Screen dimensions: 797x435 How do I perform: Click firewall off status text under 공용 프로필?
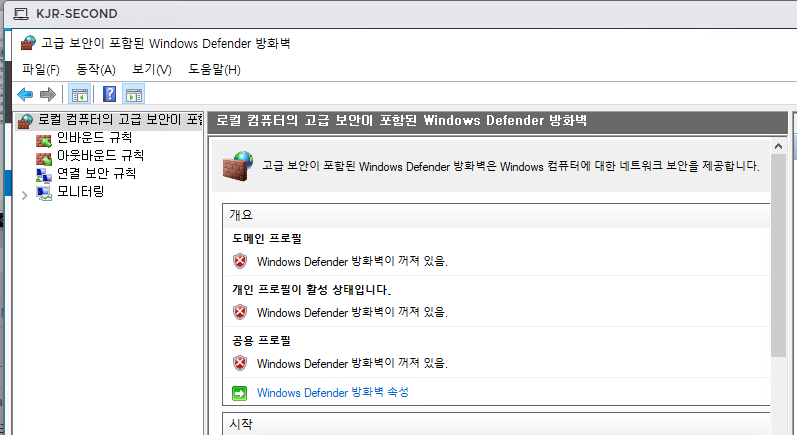pos(352,363)
